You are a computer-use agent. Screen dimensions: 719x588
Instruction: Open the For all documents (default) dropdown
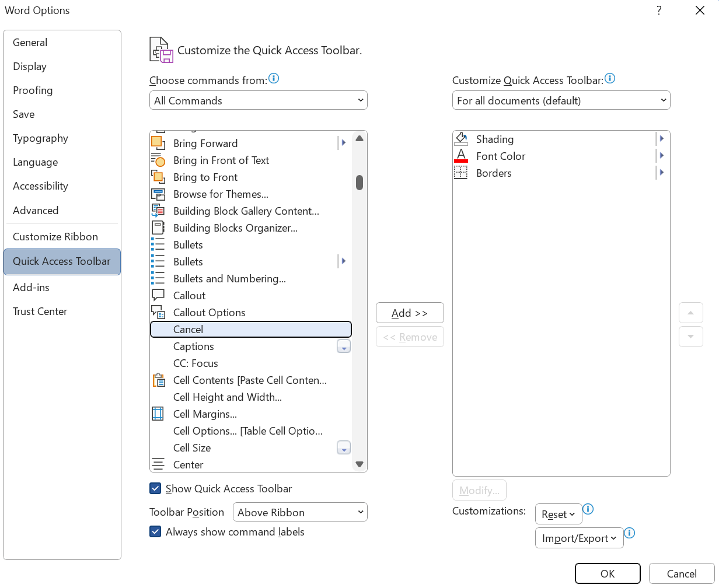pos(561,100)
